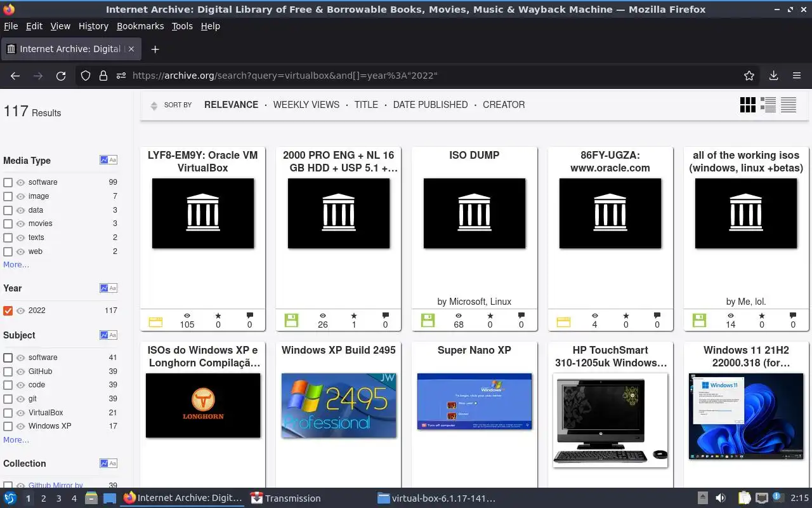Screen dimensions: 812x508
Task: Click the software media icon on ISO DUMP card
Action: pyautogui.click(x=428, y=321)
